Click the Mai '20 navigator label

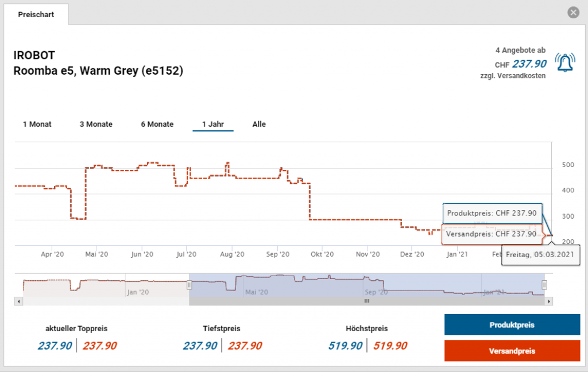pos(257,292)
